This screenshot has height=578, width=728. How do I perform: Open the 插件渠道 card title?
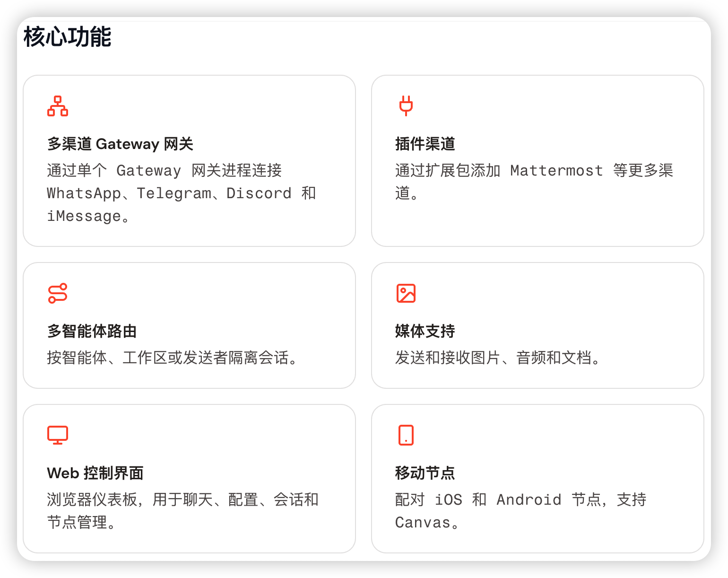point(425,144)
